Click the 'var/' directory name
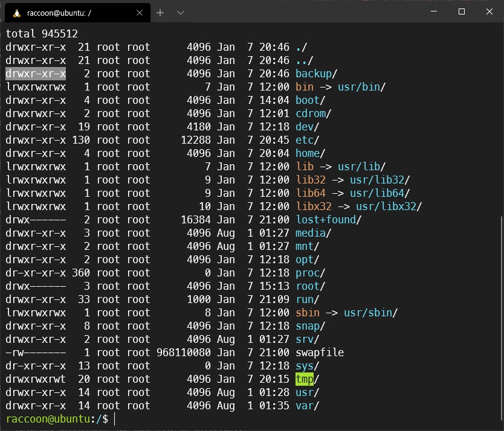 tap(307, 406)
